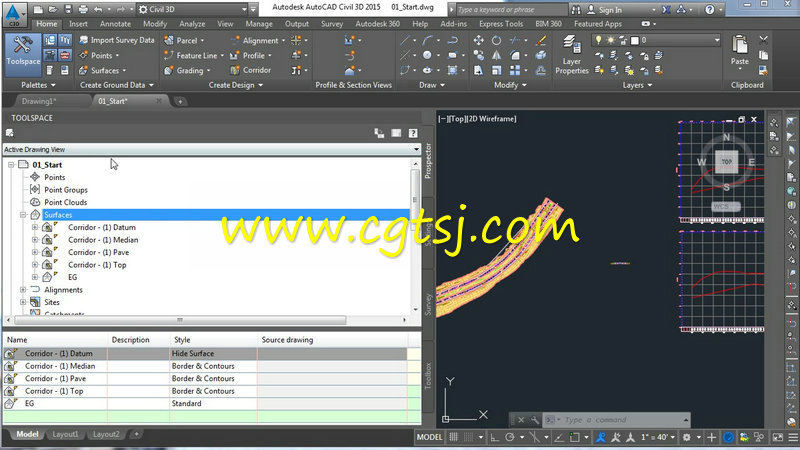Switch to Layout1 tab
The width and height of the screenshot is (800, 450).
(x=65, y=434)
